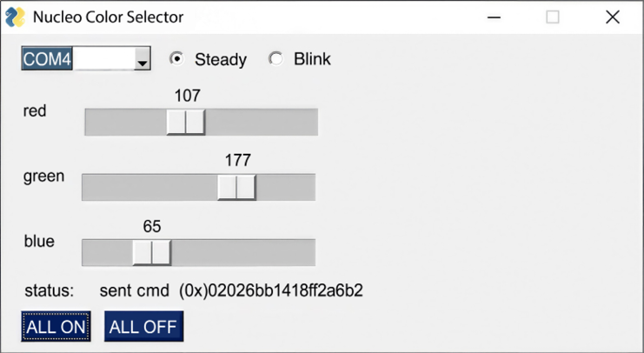Viewport: 644px width, 353px height.
Task: Open the COM port dropdown arrow
Action: pyautogui.click(x=143, y=59)
